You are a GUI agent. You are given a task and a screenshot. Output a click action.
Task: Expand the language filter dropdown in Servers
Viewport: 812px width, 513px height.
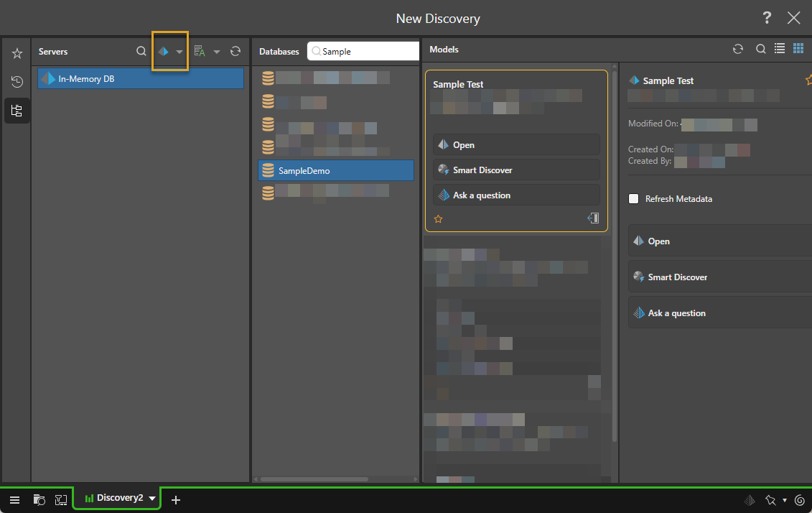217,52
